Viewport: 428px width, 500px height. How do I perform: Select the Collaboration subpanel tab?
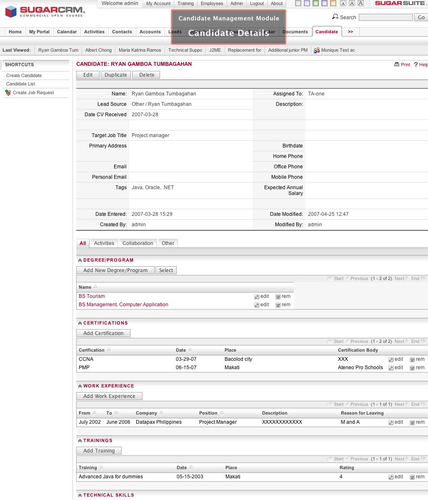[138, 243]
